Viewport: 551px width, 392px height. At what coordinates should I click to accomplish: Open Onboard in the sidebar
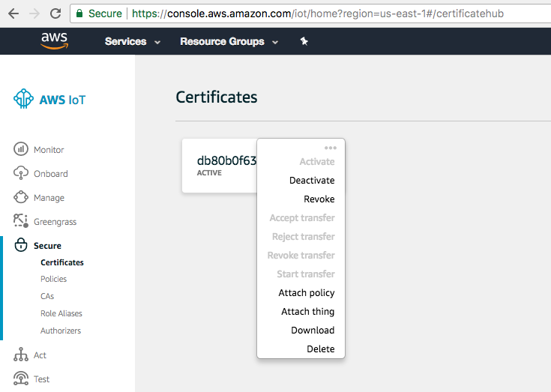click(51, 174)
